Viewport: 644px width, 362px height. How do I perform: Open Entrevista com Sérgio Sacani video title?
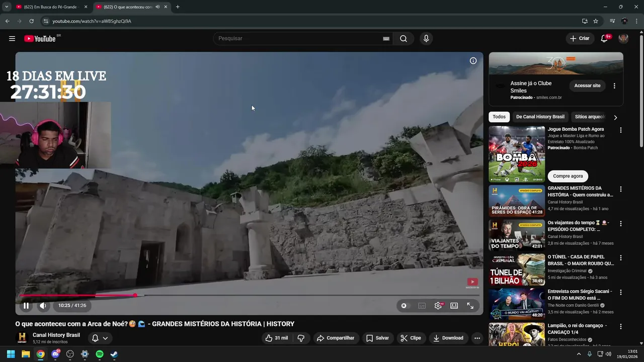pyautogui.click(x=580, y=295)
